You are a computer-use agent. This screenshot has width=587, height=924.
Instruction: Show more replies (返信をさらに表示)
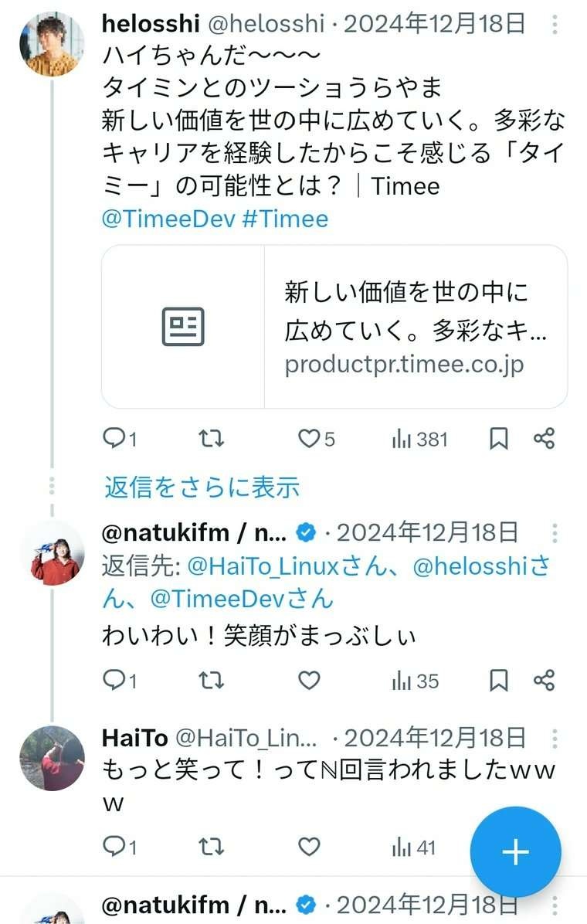point(202,487)
